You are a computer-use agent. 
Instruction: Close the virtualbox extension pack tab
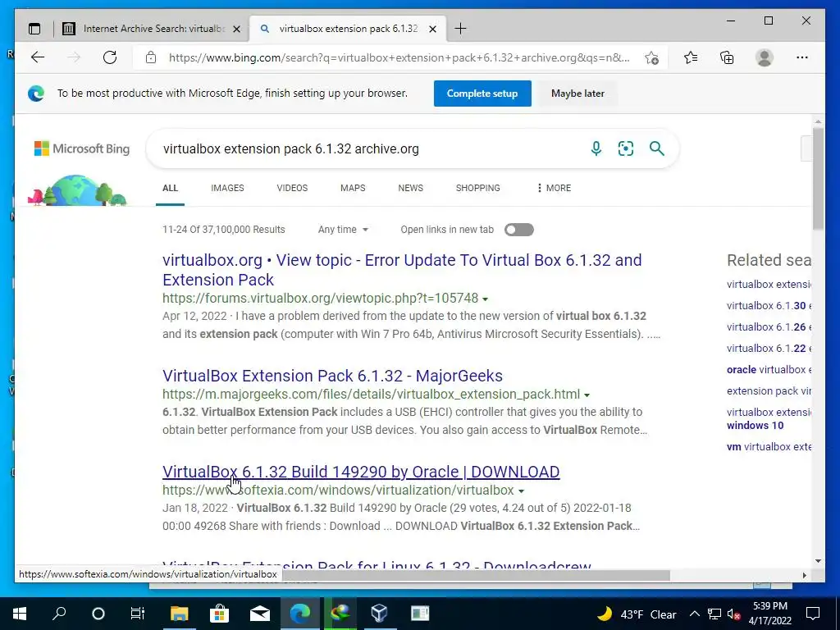click(433, 29)
